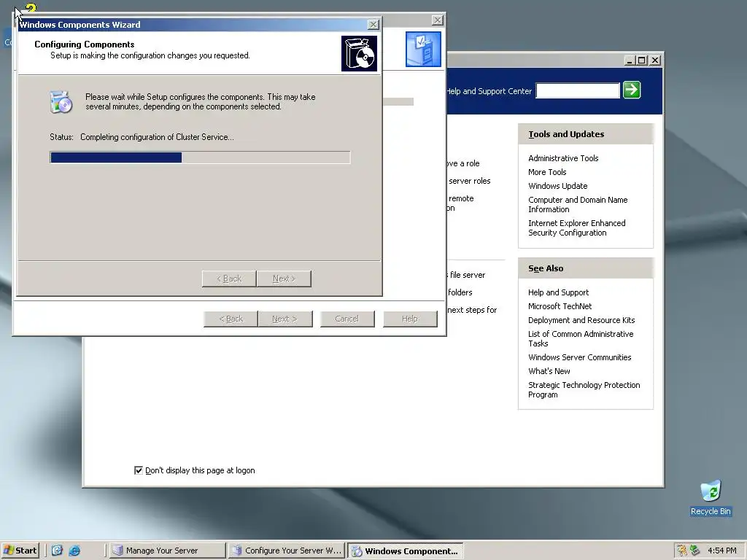The image size is (747, 560).
Task: Click the component box icon in the wizard header
Action: coord(359,53)
